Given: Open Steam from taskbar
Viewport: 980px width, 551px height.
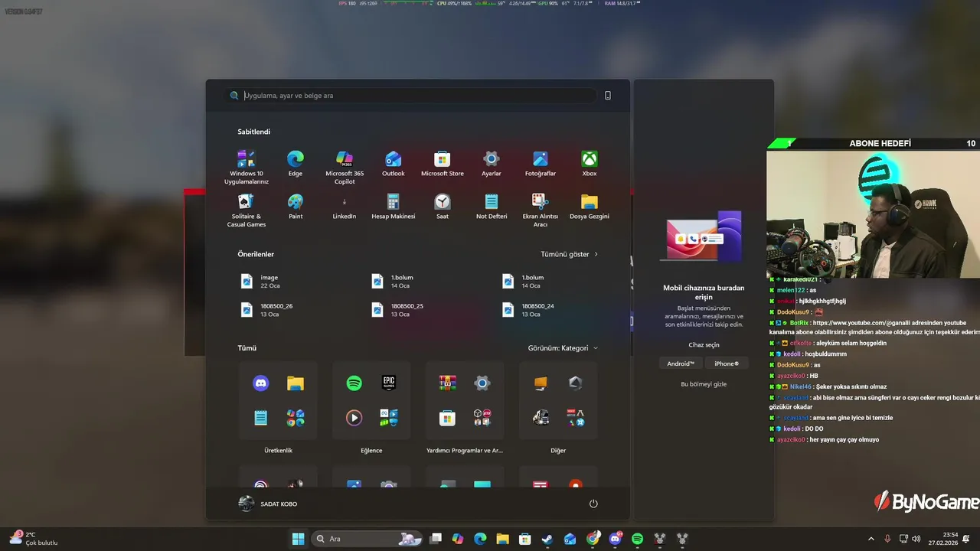Looking at the screenshot, I should (x=547, y=539).
